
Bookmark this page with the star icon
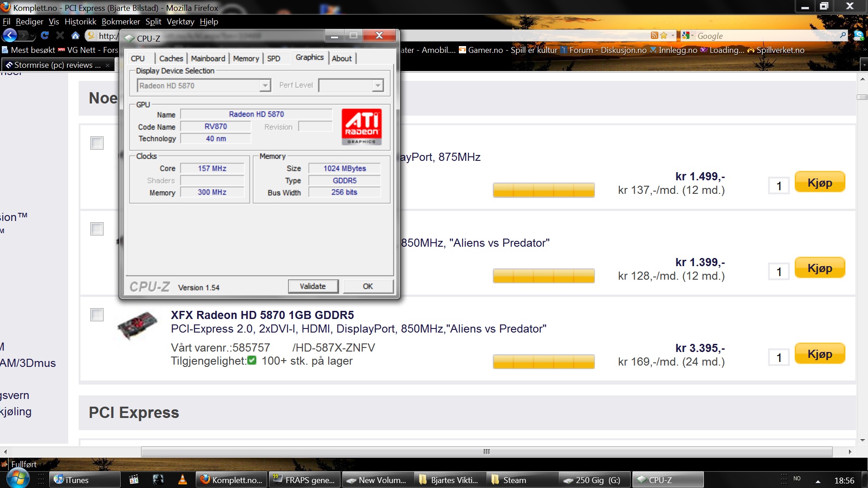point(664,35)
